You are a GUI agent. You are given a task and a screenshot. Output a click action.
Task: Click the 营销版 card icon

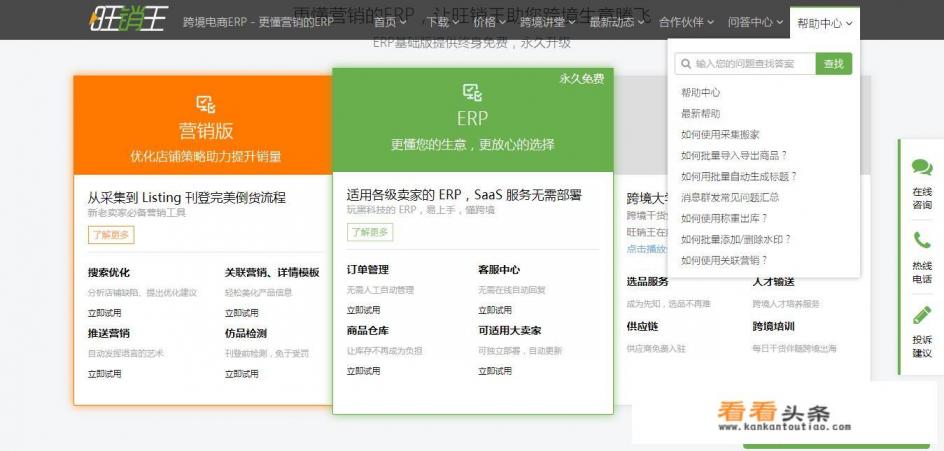click(x=206, y=104)
